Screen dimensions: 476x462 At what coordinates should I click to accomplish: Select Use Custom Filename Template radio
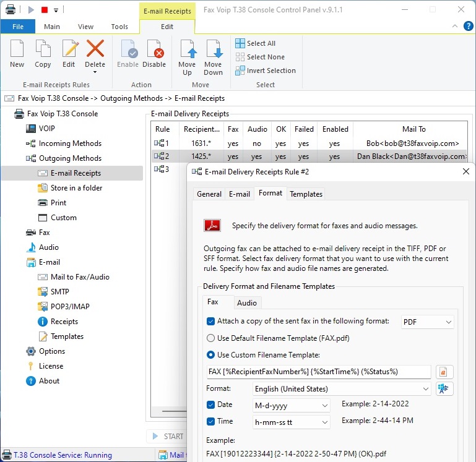click(x=210, y=355)
